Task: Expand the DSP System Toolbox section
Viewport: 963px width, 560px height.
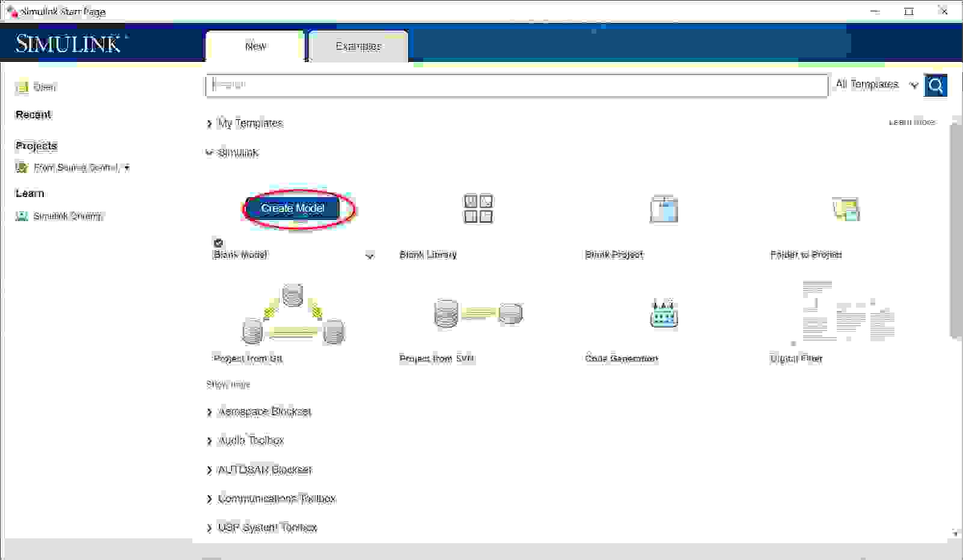Action: click(x=209, y=528)
